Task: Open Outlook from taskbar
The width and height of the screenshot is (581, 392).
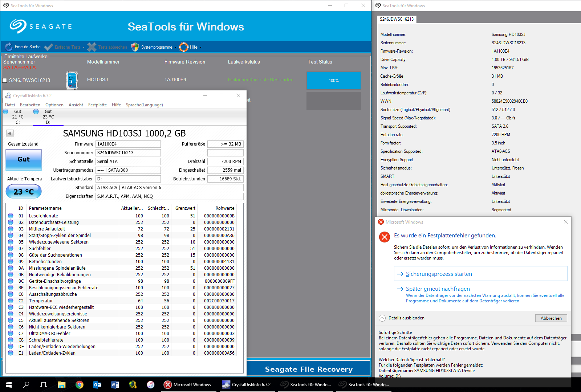Action: 97,385
